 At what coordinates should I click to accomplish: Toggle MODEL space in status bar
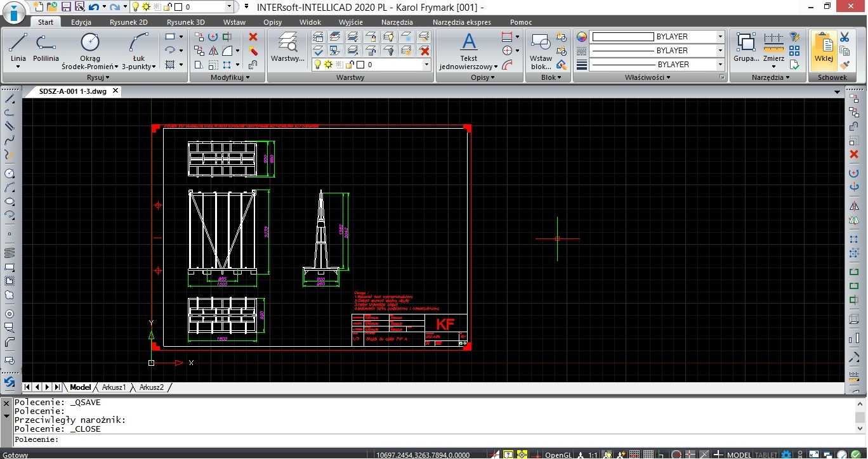[x=739, y=455]
